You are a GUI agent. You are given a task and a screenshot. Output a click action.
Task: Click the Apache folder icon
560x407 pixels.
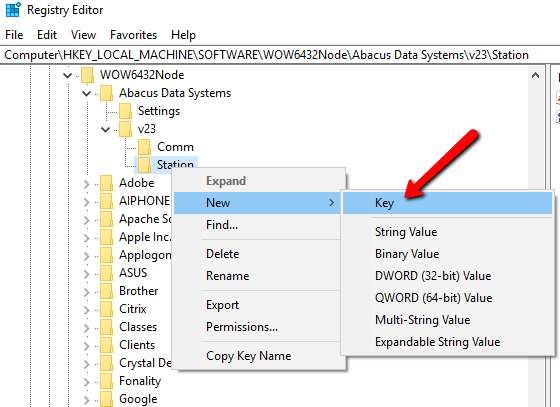click(x=106, y=219)
